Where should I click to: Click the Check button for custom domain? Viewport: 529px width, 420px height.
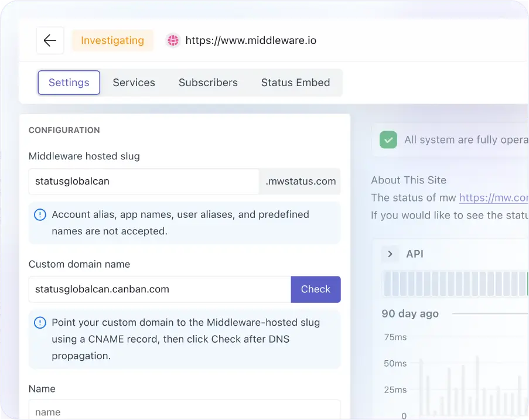[315, 289]
